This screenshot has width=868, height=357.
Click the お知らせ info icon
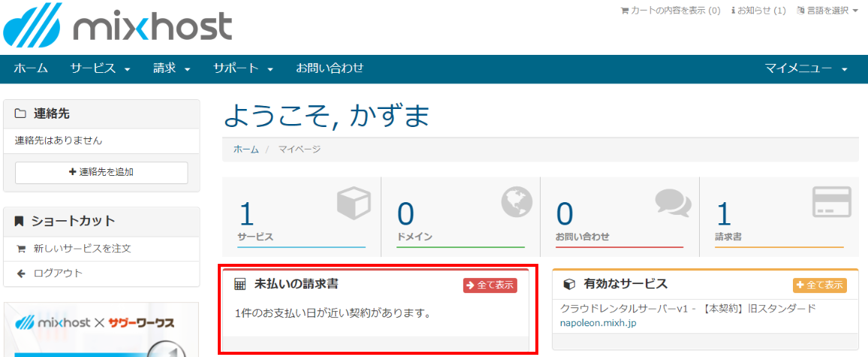(x=734, y=11)
